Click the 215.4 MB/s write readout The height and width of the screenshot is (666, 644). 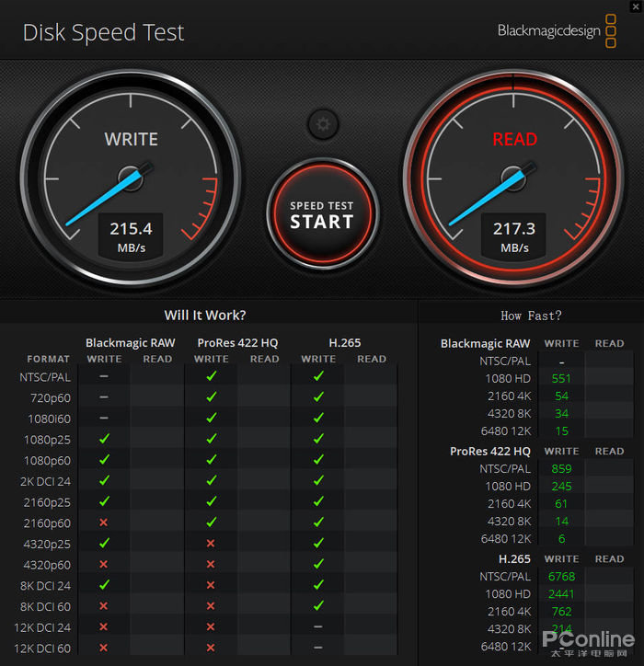pyautogui.click(x=131, y=236)
